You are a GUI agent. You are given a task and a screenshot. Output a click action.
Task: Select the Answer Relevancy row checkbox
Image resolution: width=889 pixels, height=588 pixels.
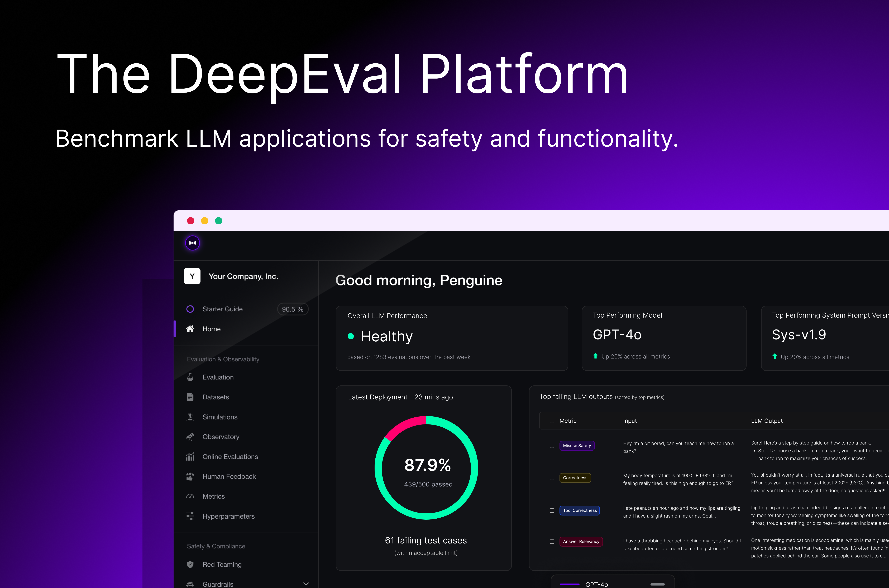(552, 542)
